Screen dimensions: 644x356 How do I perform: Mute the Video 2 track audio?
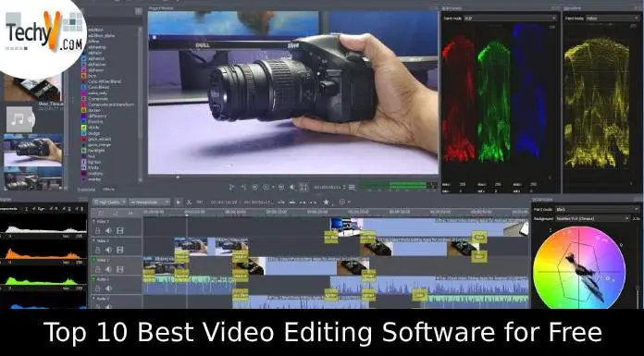108,250
